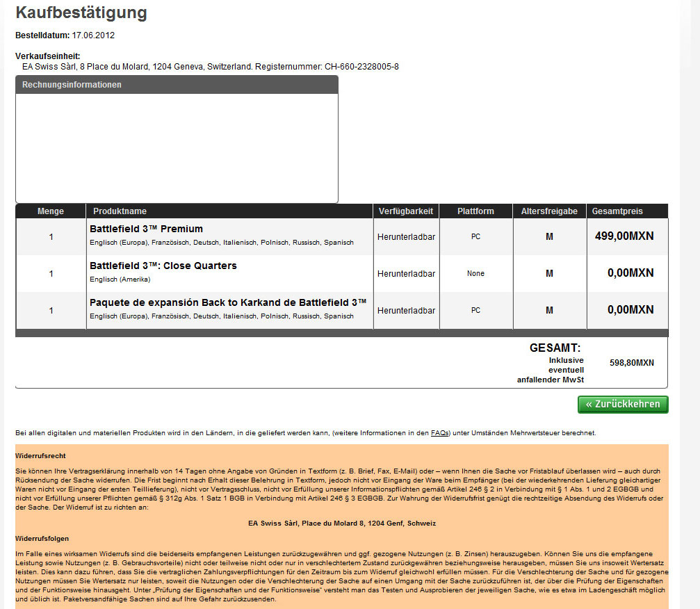
Task: Click the Kaufbestätigung page heading
Action: (81, 13)
